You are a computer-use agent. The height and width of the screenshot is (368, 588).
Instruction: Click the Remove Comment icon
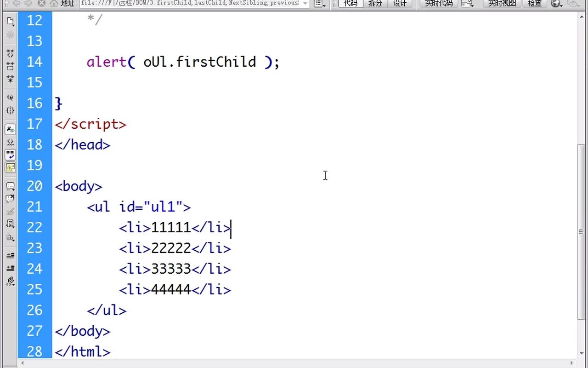[10, 199]
